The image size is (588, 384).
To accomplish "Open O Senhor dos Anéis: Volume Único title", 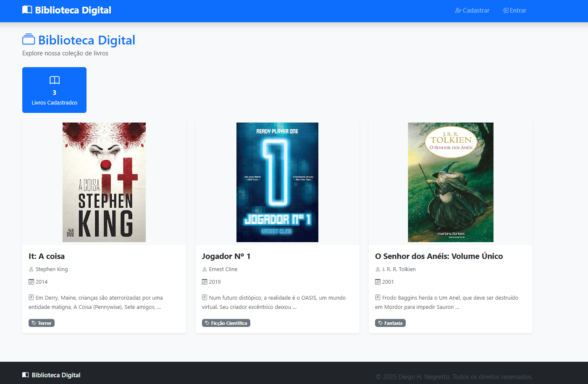I will coord(439,256).
